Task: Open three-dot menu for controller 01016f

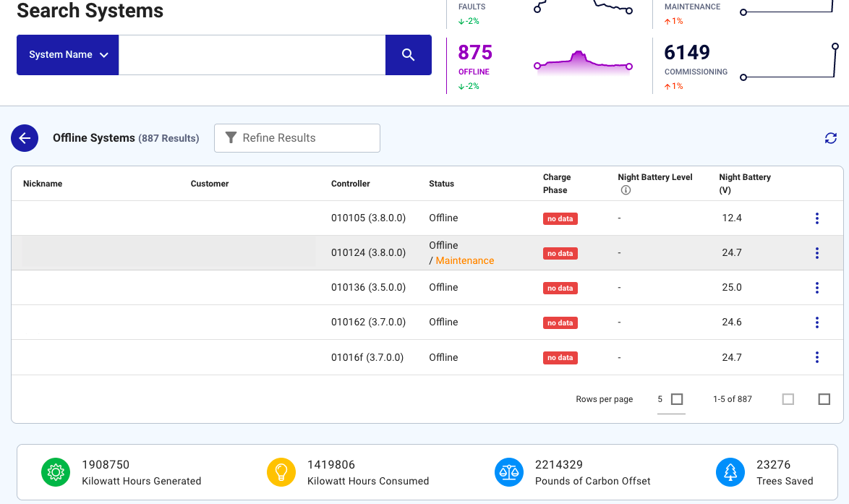Action: (x=816, y=357)
